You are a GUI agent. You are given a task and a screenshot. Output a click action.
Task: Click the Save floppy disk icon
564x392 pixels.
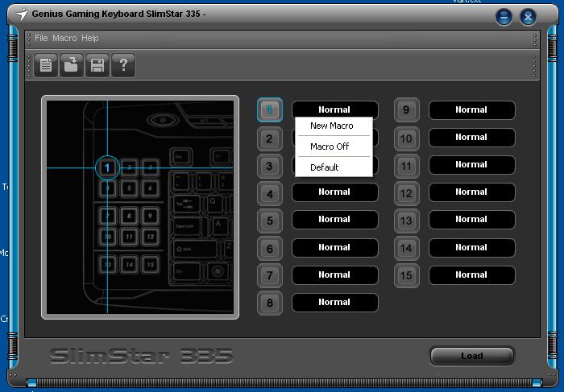click(x=97, y=65)
